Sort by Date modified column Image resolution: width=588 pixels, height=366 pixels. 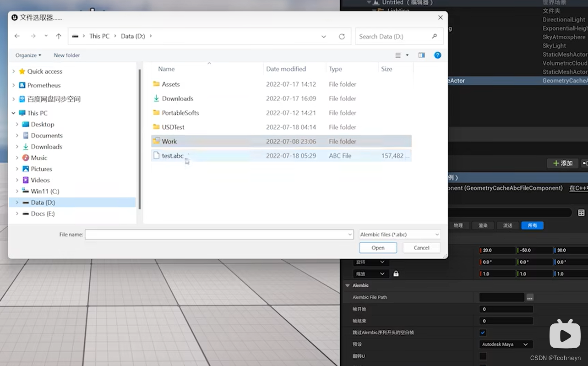coord(286,69)
